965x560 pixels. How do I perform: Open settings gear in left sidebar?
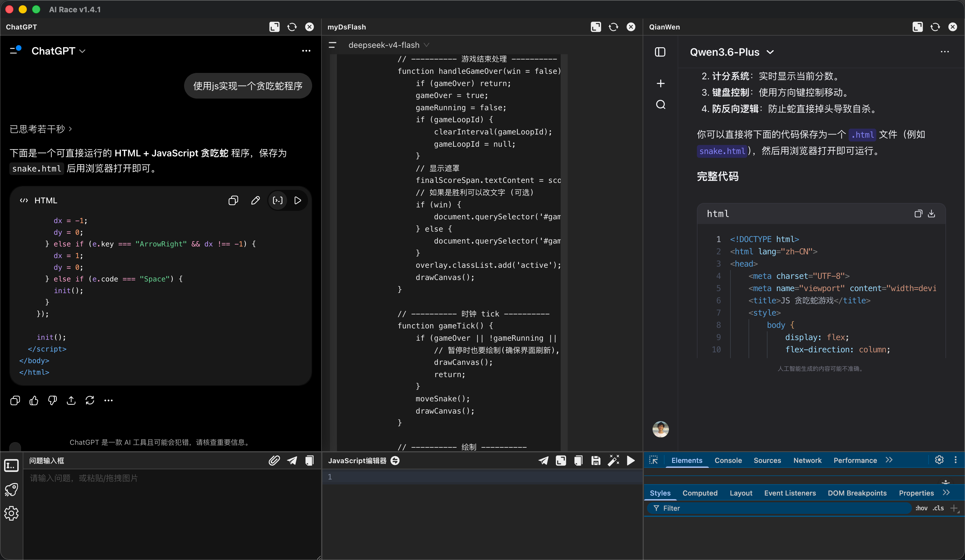11,513
